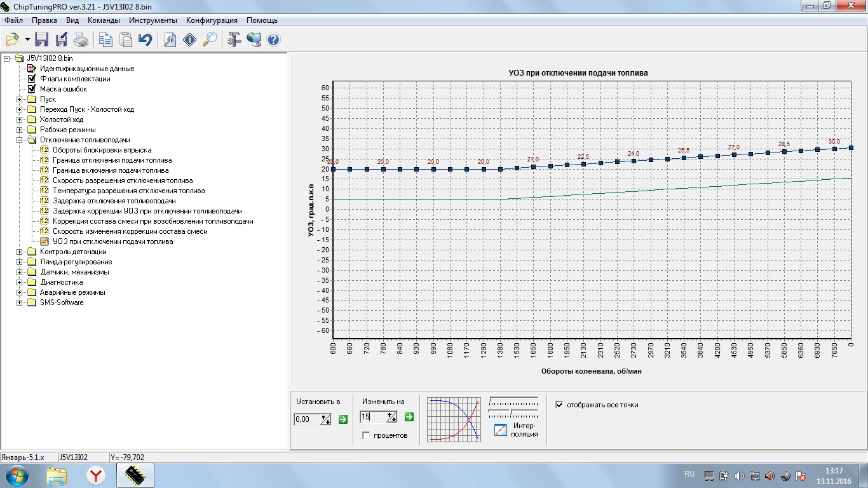Uncheck отображать все точки checkbox
This screenshot has width=868, height=488.
point(559,405)
